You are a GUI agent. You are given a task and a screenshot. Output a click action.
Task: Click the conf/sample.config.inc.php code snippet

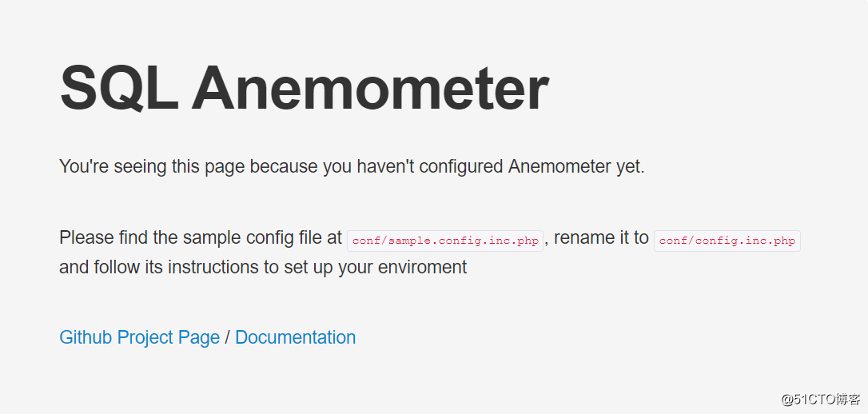click(445, 241)
